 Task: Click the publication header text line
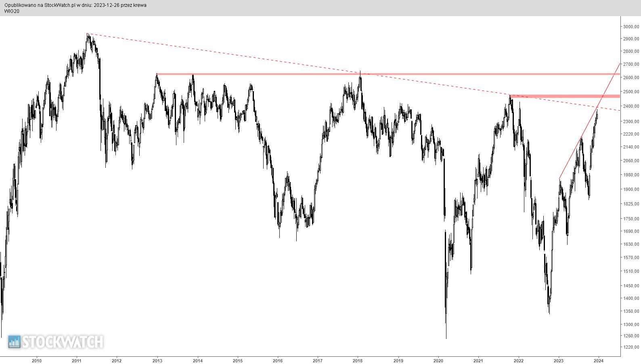[75, 5]
